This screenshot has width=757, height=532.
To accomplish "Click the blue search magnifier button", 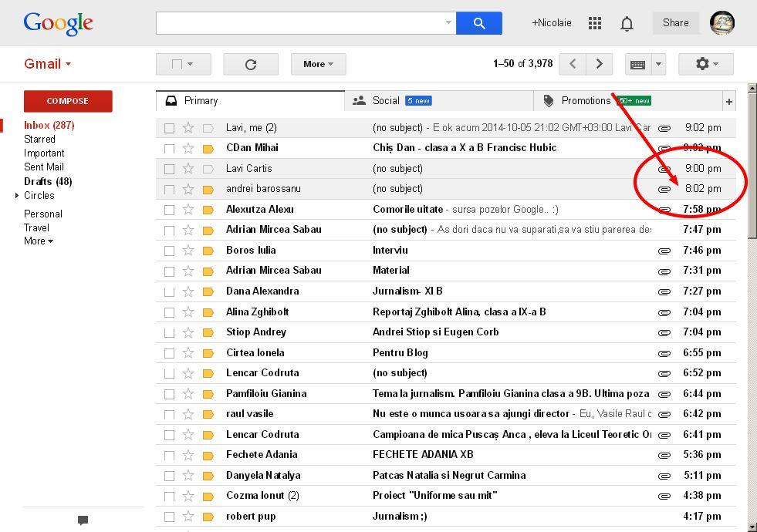I will (478, 23).
